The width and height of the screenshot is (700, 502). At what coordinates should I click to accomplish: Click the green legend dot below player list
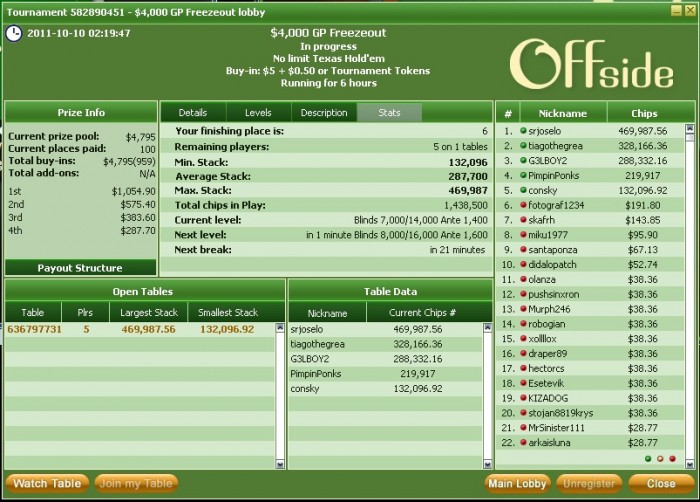(x=648, y=459)
